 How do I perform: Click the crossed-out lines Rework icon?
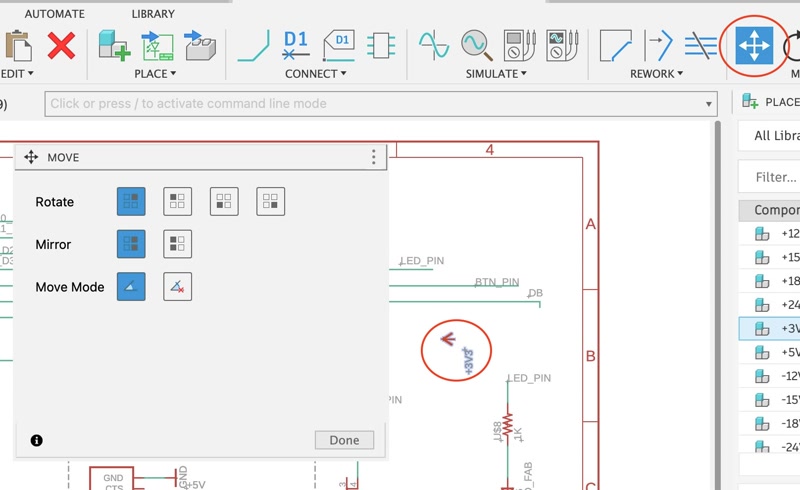pos(701,45)
